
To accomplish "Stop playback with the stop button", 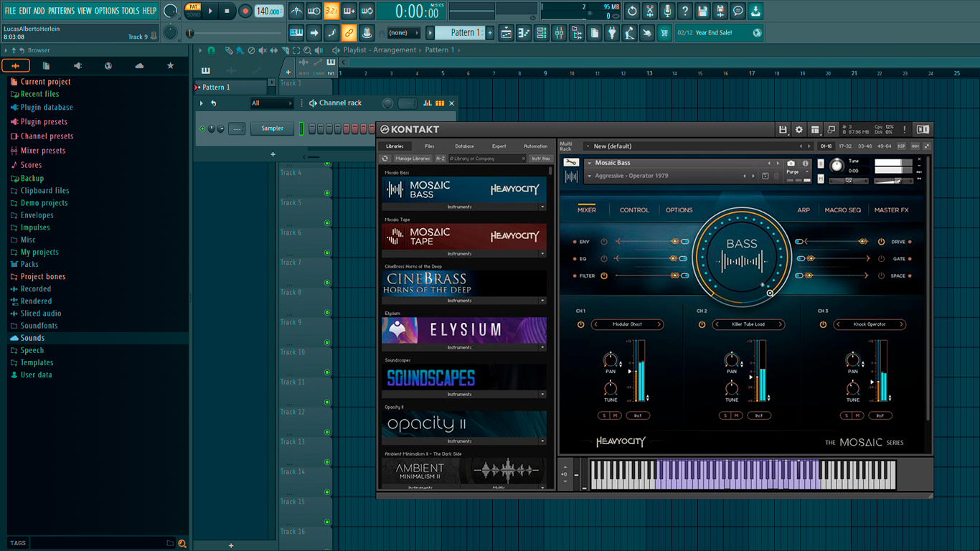I will (227, 11).
